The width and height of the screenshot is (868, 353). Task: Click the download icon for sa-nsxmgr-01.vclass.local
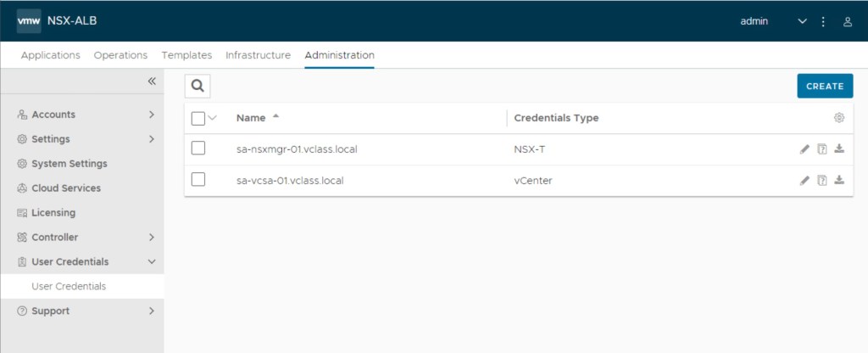click(839, 149)
